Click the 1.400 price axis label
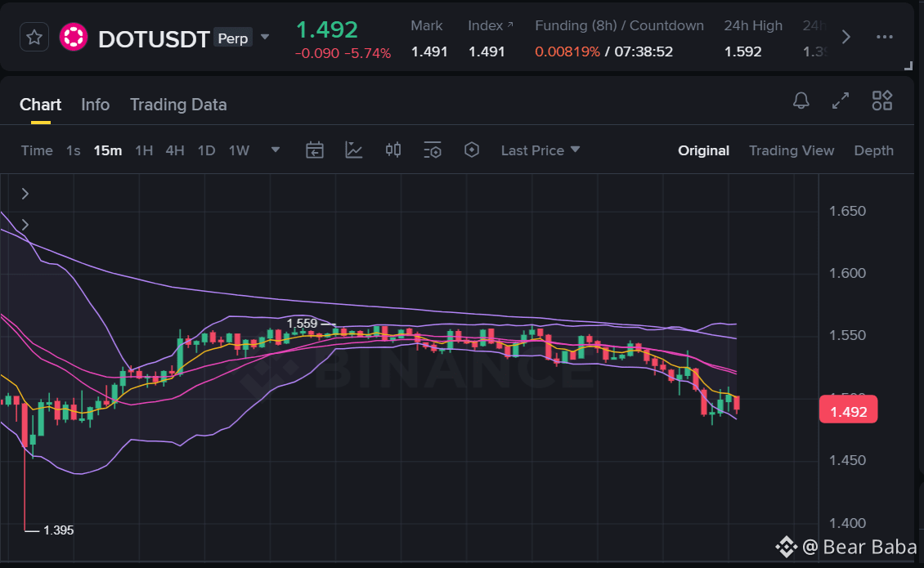The width and height of the screenshot is (924, 568). pyautogui.click(x=847, y=523)
